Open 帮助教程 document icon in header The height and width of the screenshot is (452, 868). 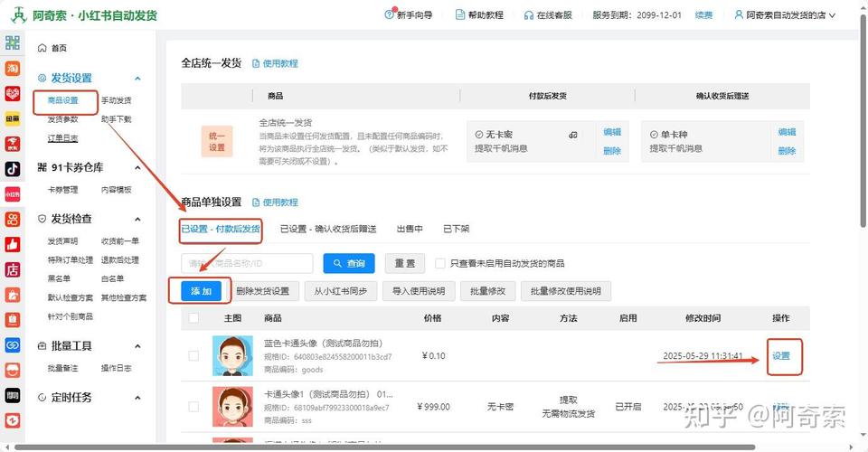[460, 15]
